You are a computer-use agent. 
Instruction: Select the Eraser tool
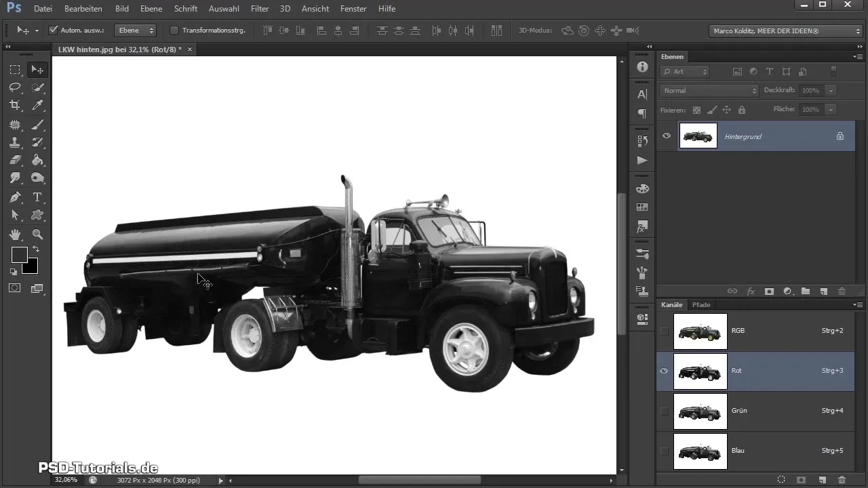(15, 160)
